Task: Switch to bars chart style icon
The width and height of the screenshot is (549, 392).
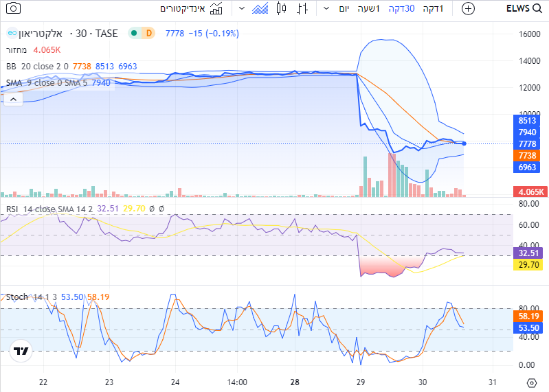Action: (302, 8)
